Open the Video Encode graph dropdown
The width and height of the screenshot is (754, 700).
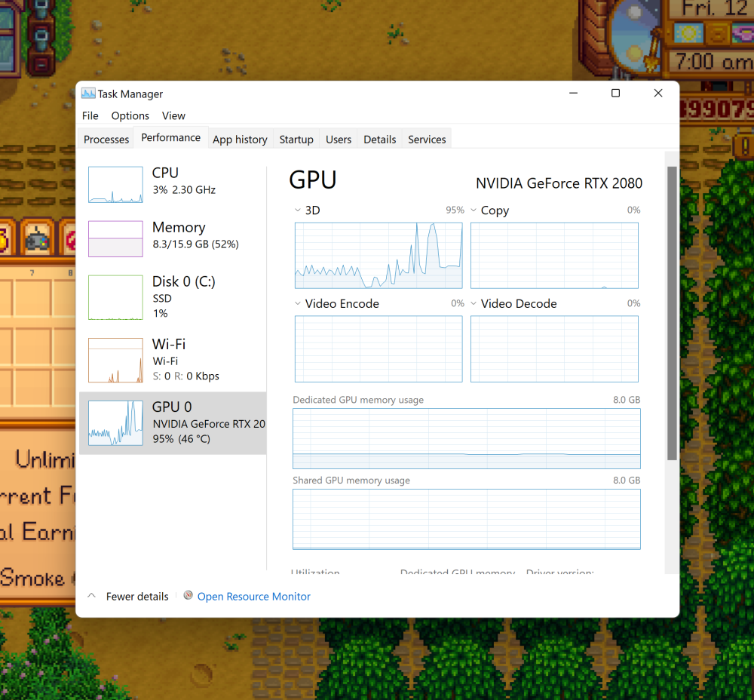point(298,303)
